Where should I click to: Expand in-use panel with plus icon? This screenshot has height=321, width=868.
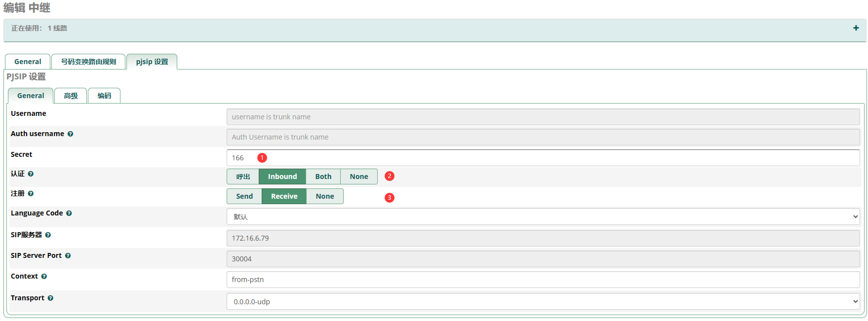856,28
